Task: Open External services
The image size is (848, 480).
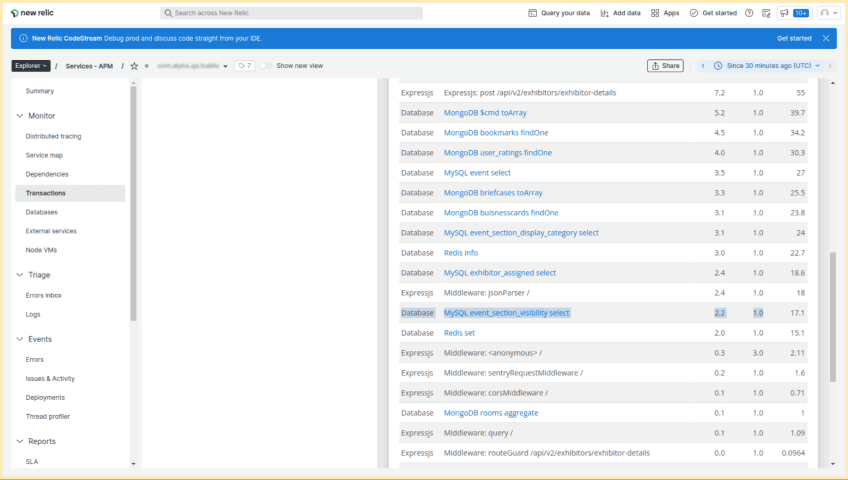Action: (51, 231)
